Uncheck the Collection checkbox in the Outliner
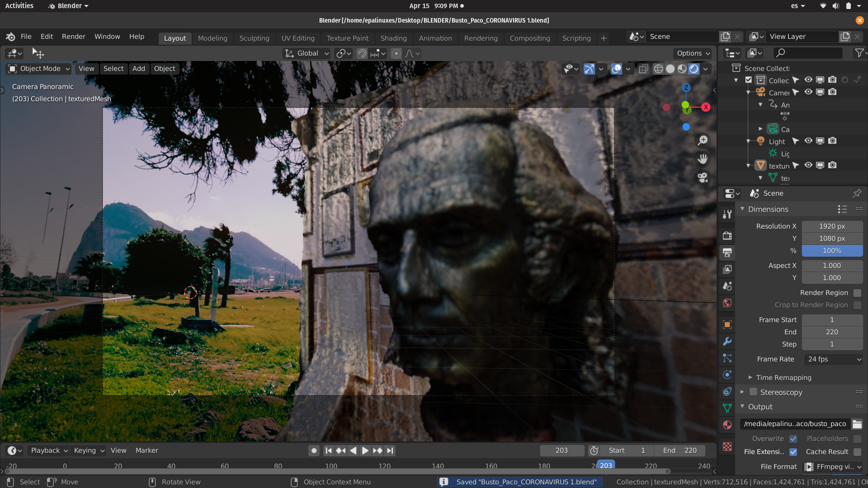868x488 pixels. (749, 80)
